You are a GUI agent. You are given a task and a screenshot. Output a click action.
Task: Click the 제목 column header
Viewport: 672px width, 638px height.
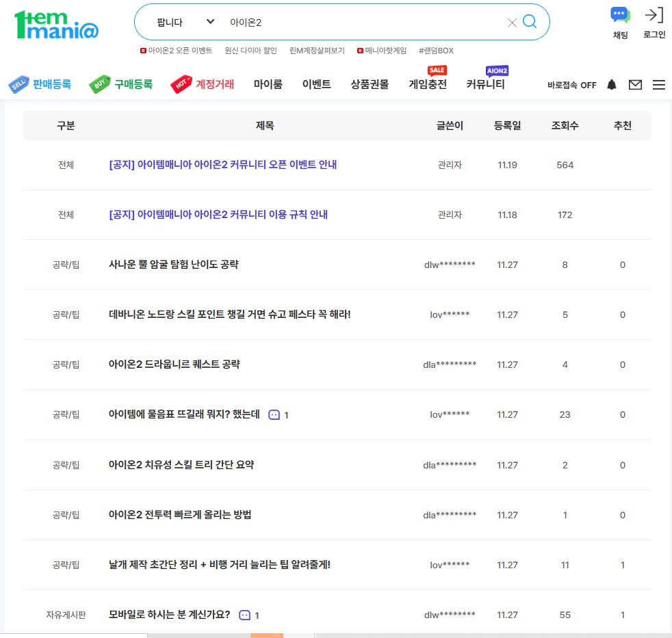tap(265, 125)
